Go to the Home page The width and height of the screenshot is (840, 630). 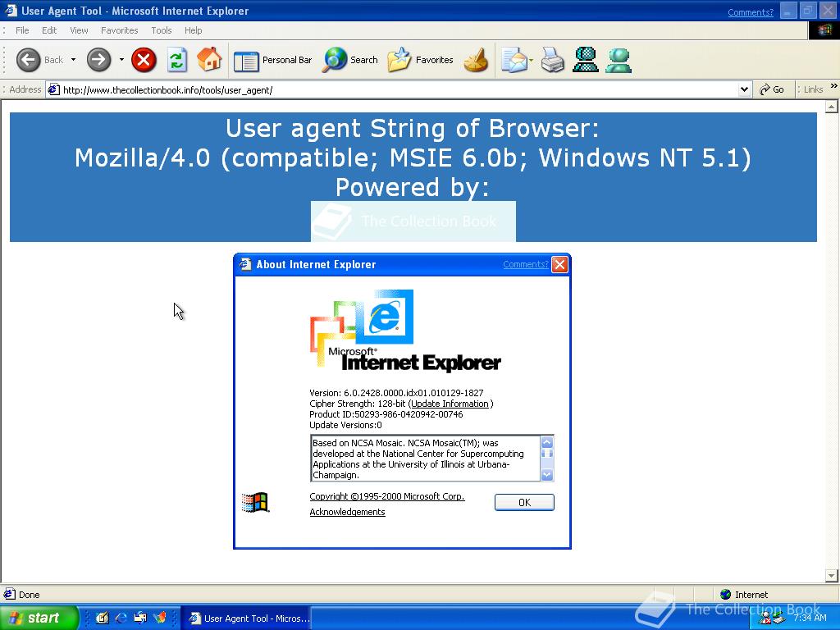tap(209, 59)
